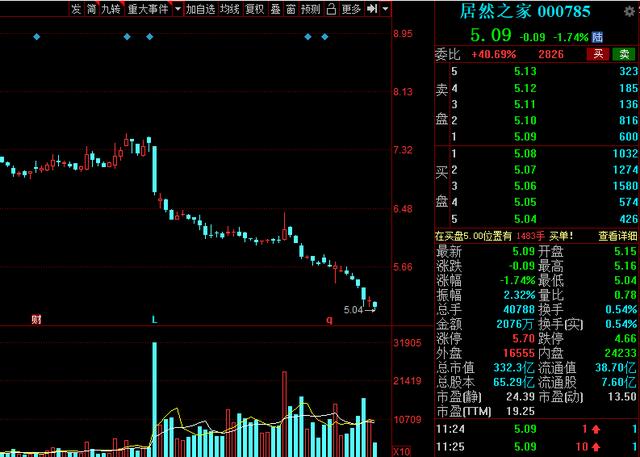Click the first blue diamond event marker
Image resolution: width=640 pixels, height=457 pixels.
[x=37, y=37]
